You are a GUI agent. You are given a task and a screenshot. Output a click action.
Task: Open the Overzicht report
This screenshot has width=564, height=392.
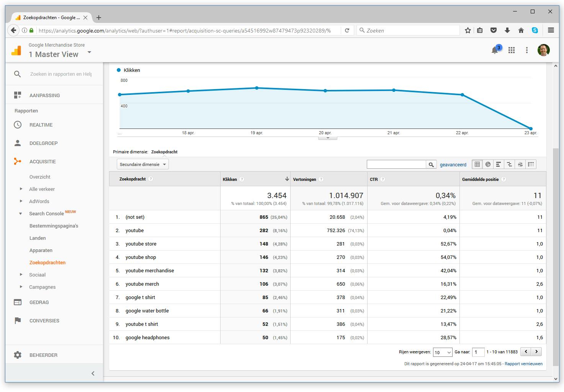(x=40, y=177)
